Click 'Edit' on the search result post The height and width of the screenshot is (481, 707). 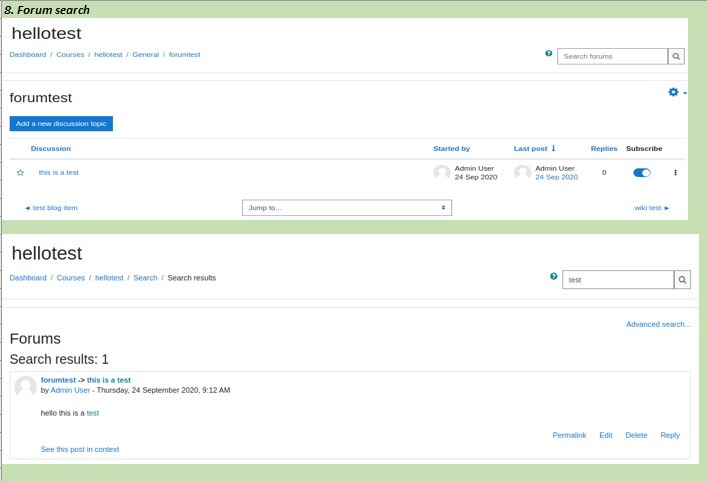(606, 435)
